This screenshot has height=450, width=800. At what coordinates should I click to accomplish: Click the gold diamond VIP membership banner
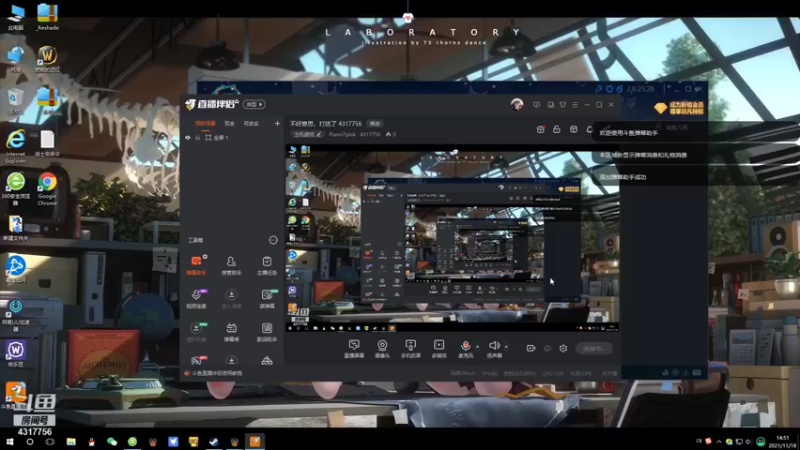click(x=680, y=108)
